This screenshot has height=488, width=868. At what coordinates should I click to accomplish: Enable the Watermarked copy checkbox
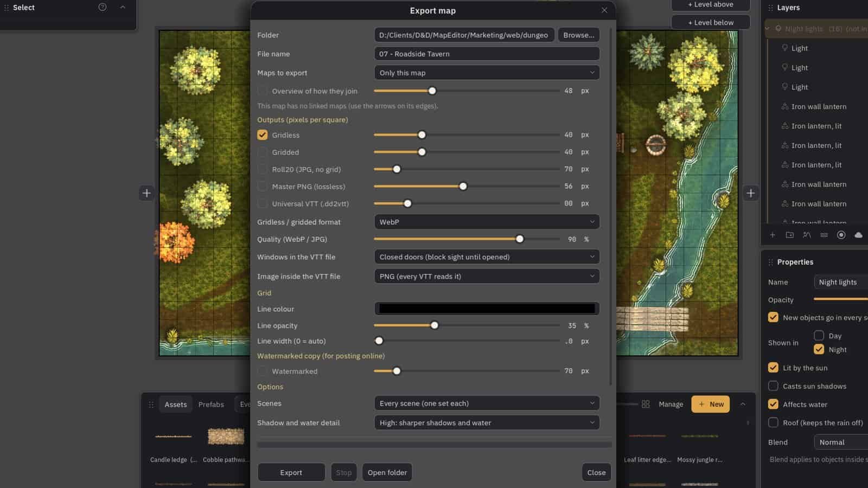[x=263, y=371]
